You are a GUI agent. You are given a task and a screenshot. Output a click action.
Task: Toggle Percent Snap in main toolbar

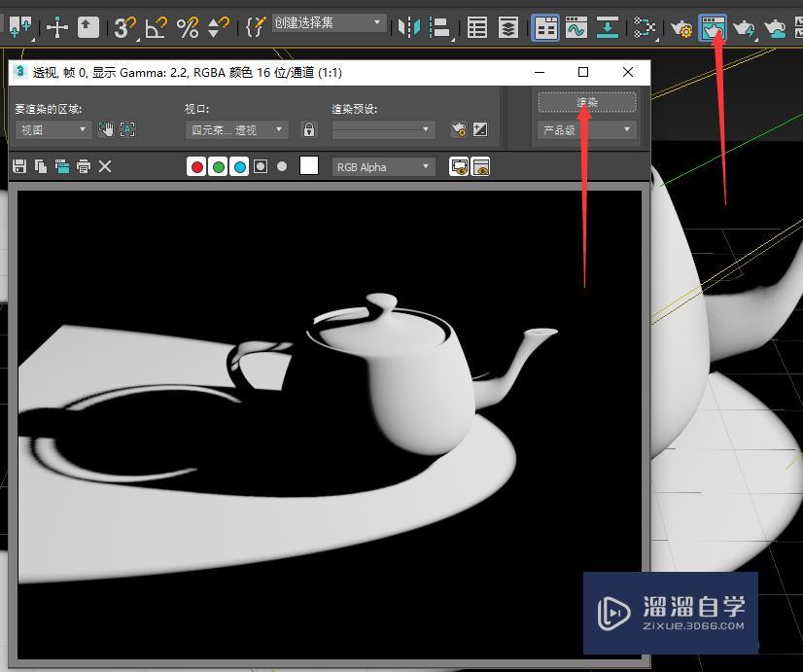tap(188, 26)
